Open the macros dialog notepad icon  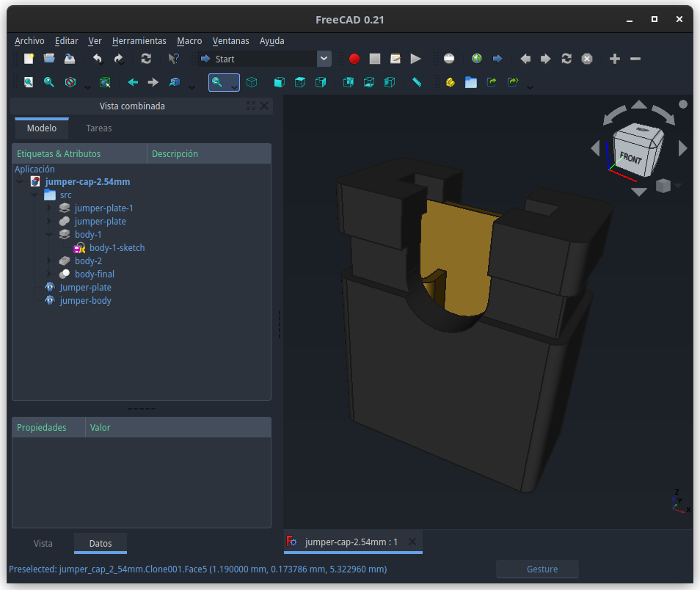tap(395, 59)
